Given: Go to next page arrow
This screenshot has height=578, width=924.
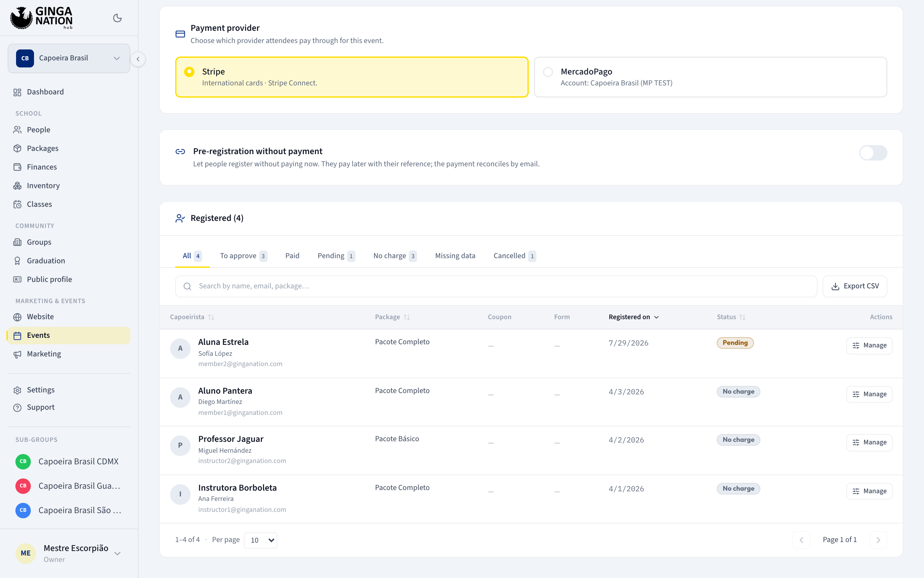Looking at the screenshot, I should pos(878,540).
